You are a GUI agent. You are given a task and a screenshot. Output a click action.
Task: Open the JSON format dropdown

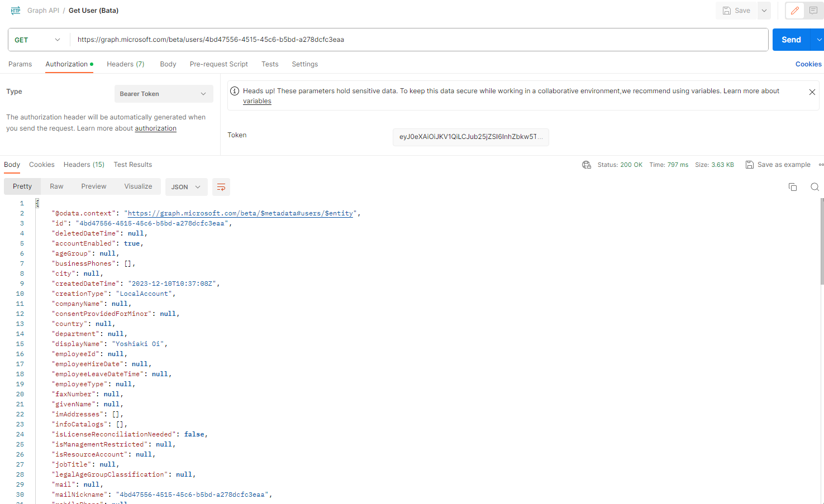click(186, 187)
